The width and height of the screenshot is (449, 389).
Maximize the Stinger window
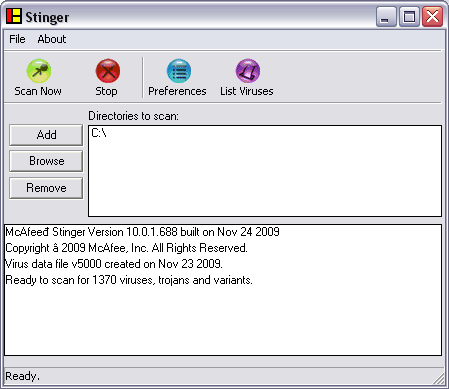[409, 17]
